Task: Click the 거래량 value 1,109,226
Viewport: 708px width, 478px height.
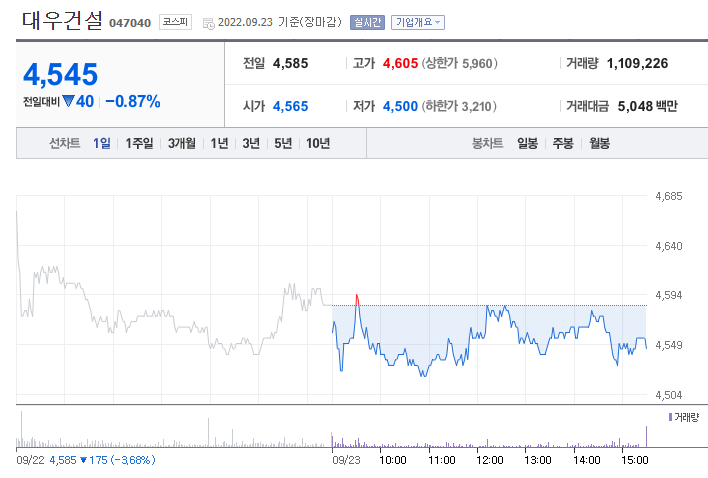Action: (637, 64)
